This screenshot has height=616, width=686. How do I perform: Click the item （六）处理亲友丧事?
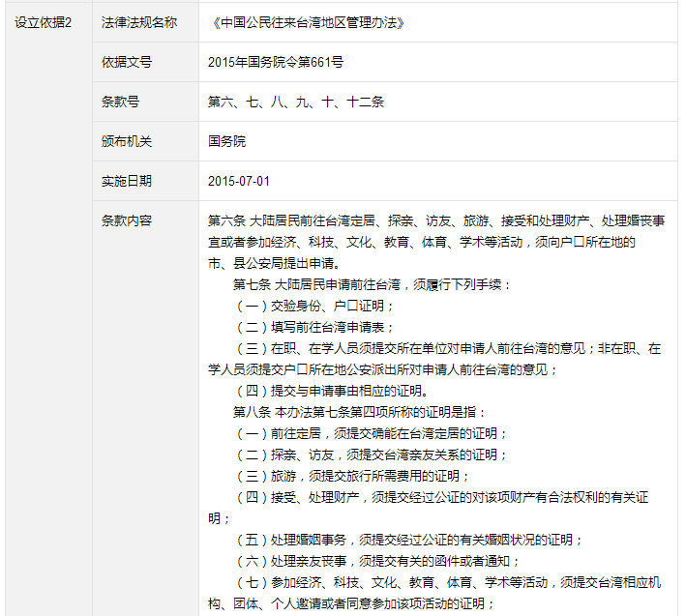377,561
